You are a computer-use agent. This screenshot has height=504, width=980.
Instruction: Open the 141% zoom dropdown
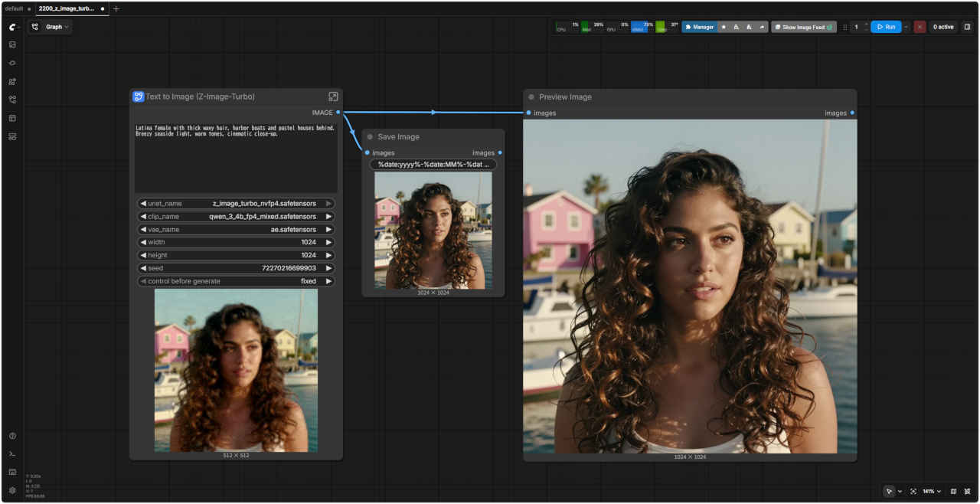pyautogui.click(x=932, y=491)
